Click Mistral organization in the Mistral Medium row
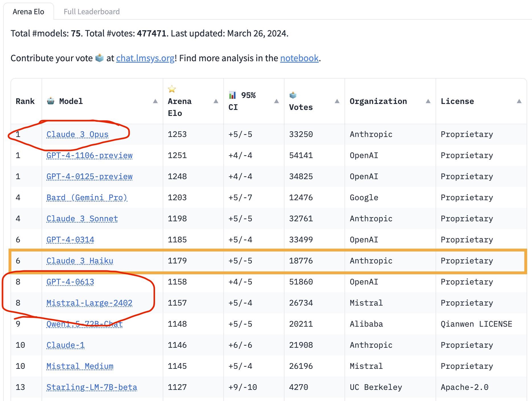The image size is (532, 401). [366, 366]
